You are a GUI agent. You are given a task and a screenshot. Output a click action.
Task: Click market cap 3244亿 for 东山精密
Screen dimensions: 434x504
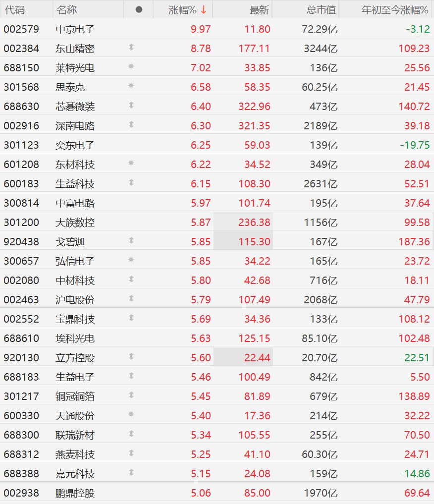pyautogui.click(x=321, y=49)
